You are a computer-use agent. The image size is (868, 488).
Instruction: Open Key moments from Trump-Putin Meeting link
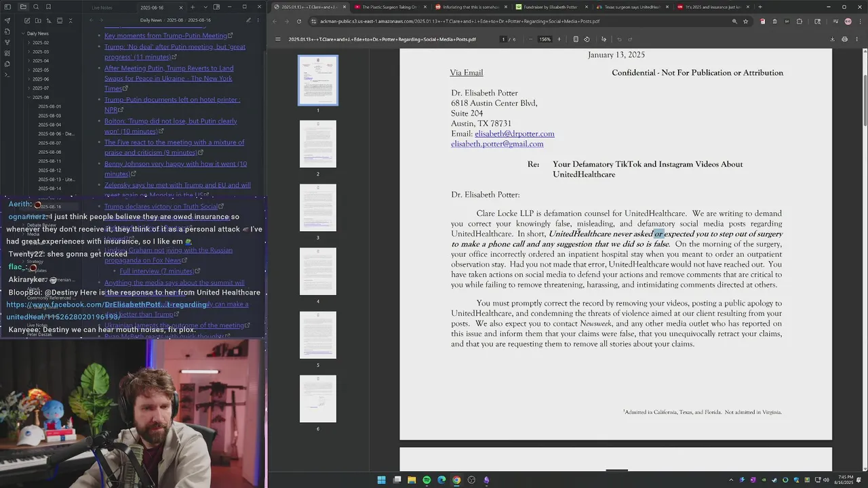click(166, 35)
